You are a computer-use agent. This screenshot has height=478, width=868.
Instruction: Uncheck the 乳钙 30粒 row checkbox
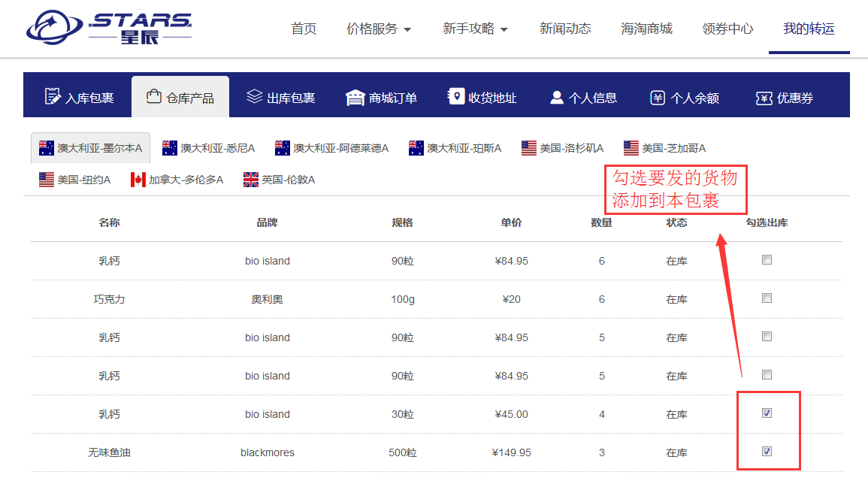pyautogui.click(x=767, y=413)
